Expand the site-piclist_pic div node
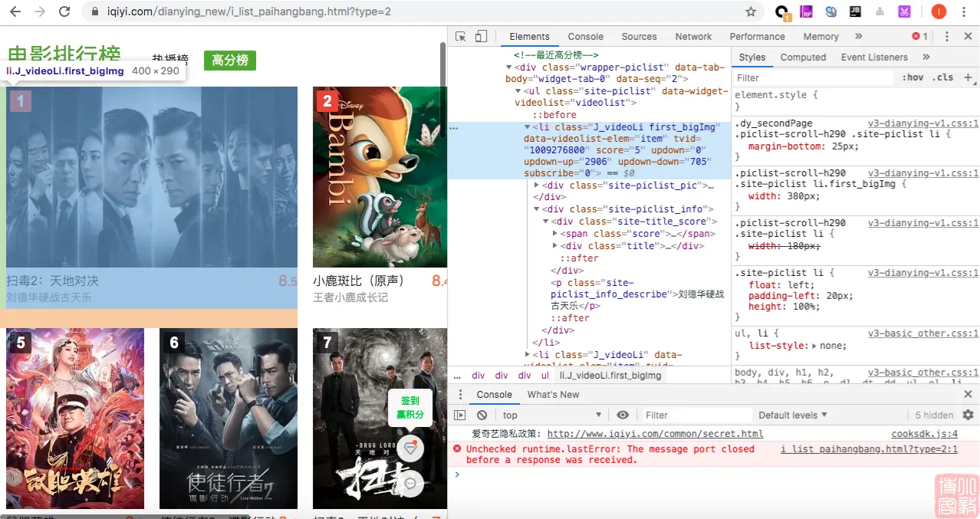 click(537, 186)
